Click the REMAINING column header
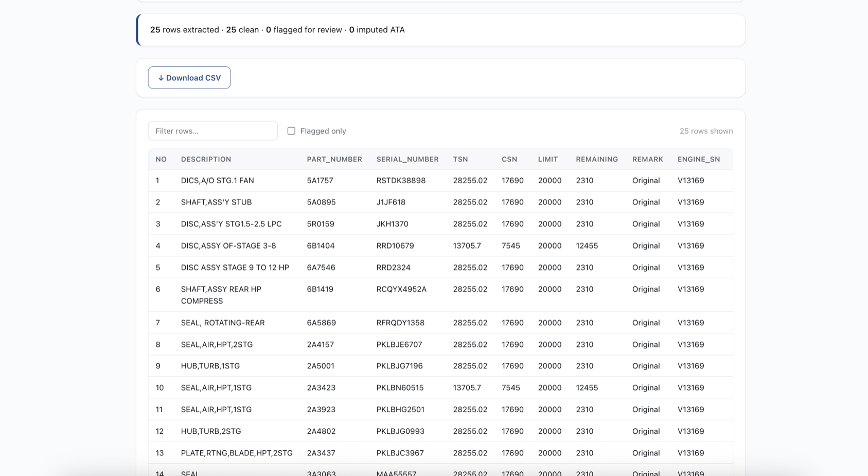 (x=597, y=160)
